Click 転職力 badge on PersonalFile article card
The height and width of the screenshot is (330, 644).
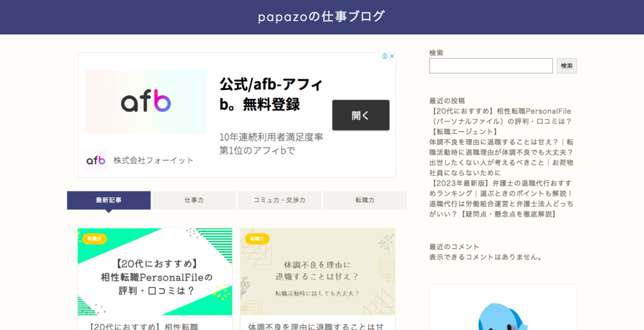point(94,239)
